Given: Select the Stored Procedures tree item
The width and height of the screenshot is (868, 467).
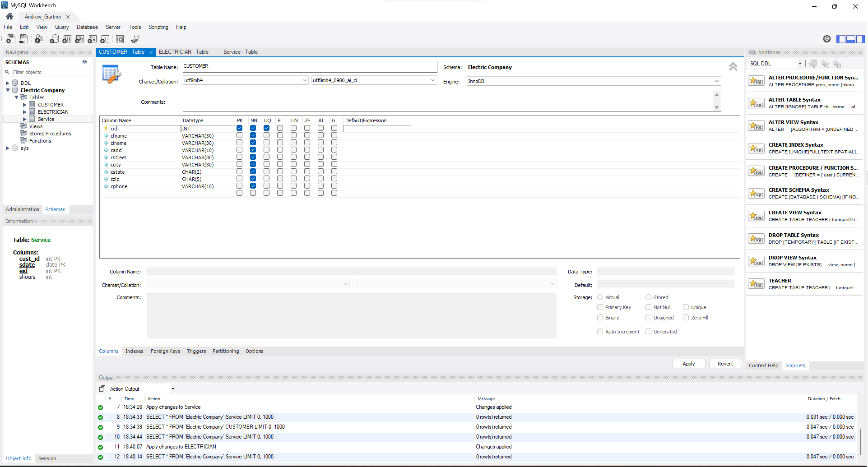Looking at the screenshot, I should [x=50, y=134].
